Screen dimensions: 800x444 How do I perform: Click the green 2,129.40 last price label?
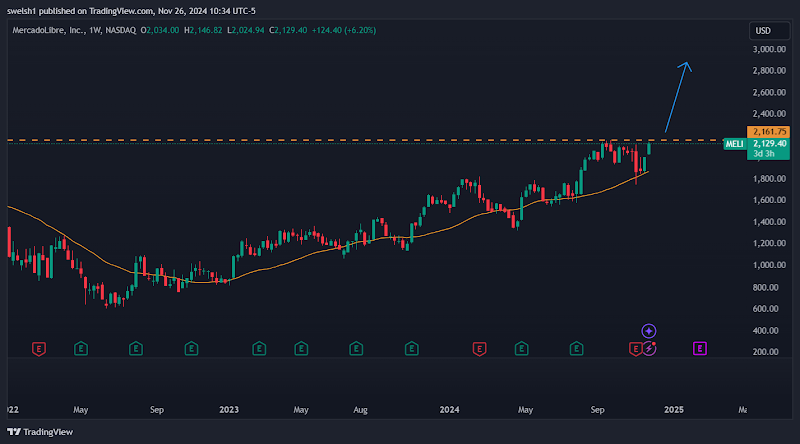click(x=769, y=143)
